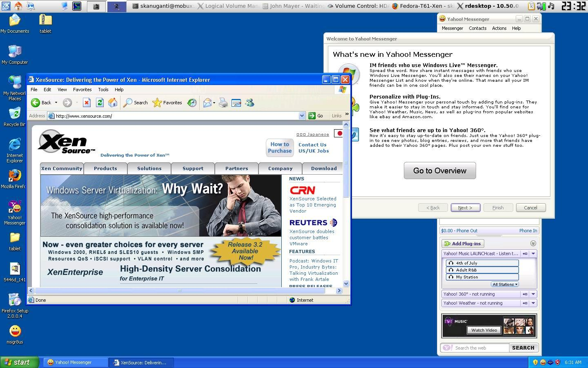Click Next in the Yahoo welcome wizard

(x=465, y=208)
